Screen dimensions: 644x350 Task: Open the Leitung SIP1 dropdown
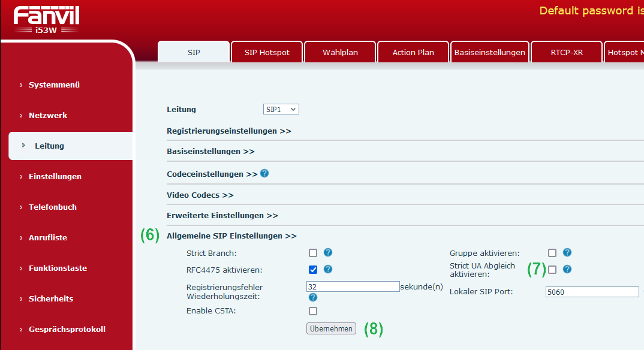281,109
